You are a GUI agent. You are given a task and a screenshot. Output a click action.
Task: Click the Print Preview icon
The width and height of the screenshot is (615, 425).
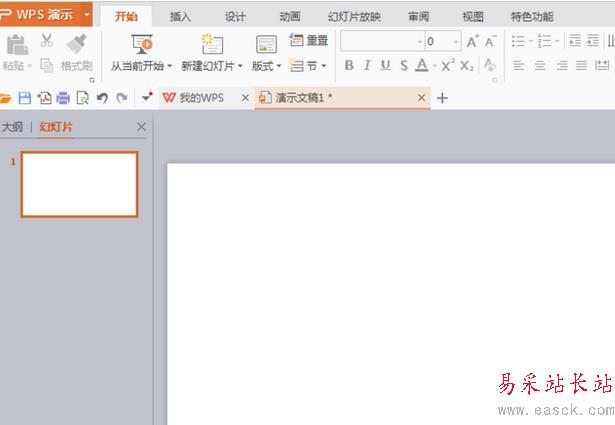82,98
